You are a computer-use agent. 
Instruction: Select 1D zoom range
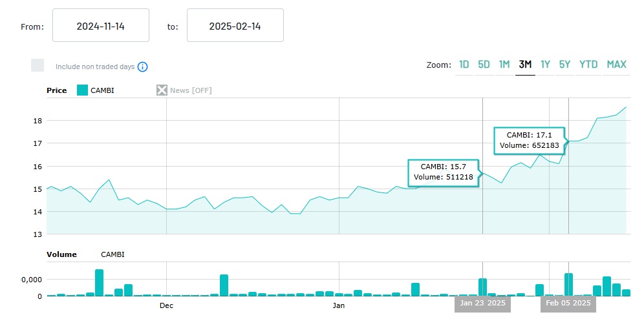pos(464,65)
